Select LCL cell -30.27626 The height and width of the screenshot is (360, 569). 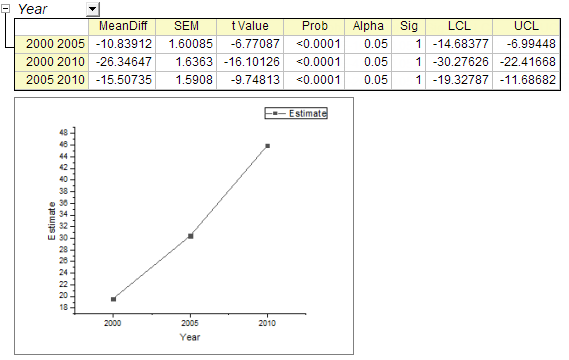point(459,62)
